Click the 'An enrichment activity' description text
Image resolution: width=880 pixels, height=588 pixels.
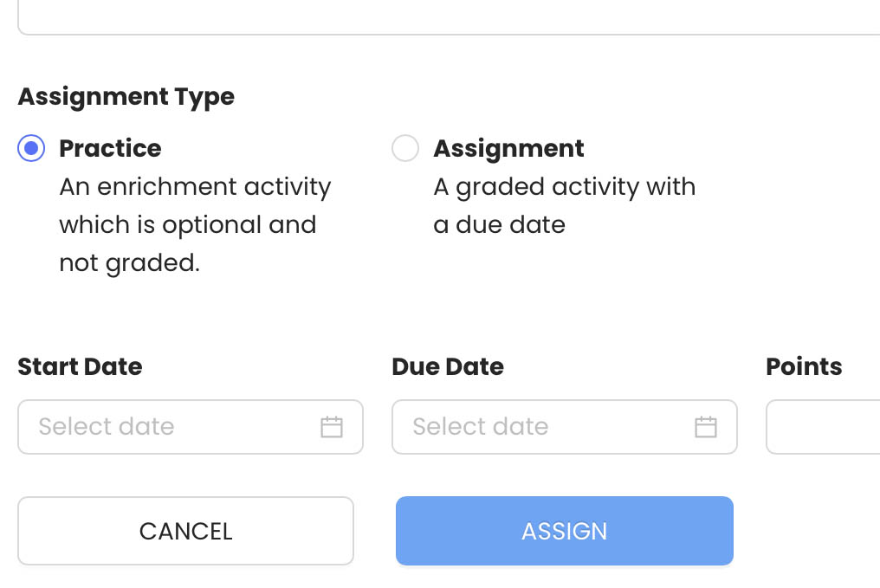pos(195,224)
